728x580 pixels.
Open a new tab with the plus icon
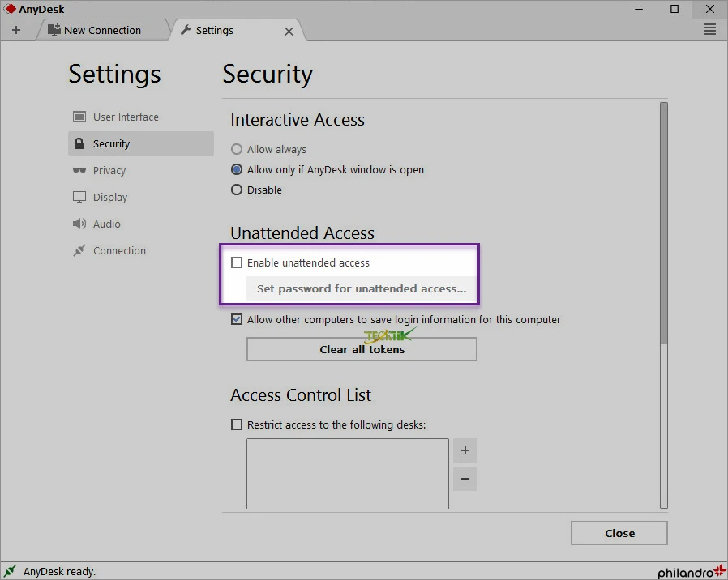point(16,30)
